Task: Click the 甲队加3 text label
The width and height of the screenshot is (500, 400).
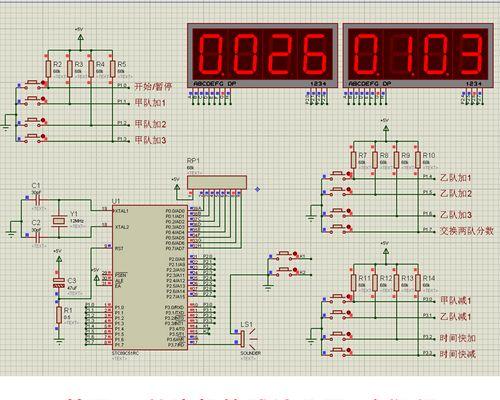Action: (x=150, y=140)
